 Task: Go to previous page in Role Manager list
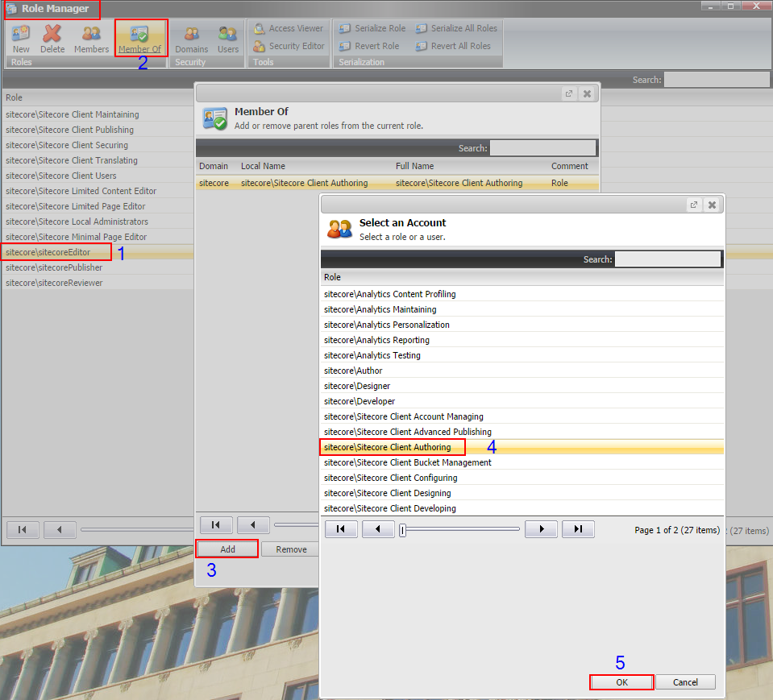[x=60, y=529]
